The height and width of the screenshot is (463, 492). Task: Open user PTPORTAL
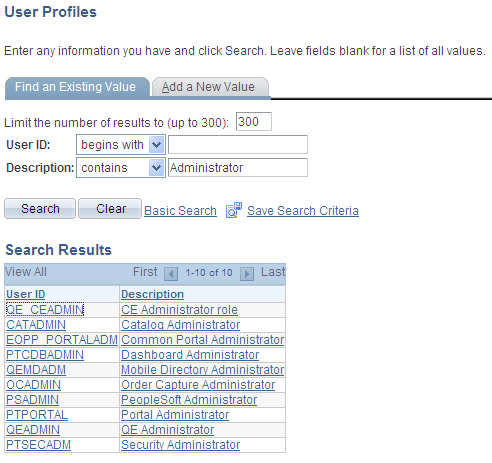coord(37,415)
